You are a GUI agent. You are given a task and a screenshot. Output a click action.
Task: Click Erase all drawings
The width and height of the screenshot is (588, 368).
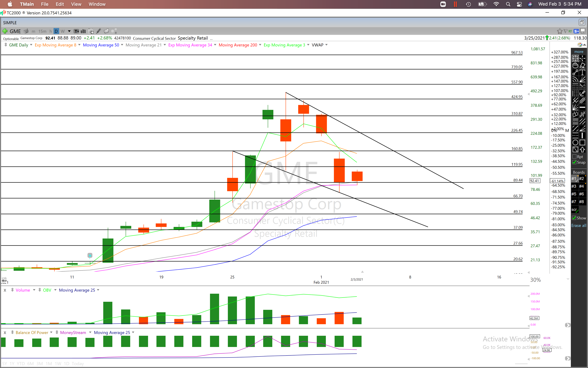[x=579, y=225]
